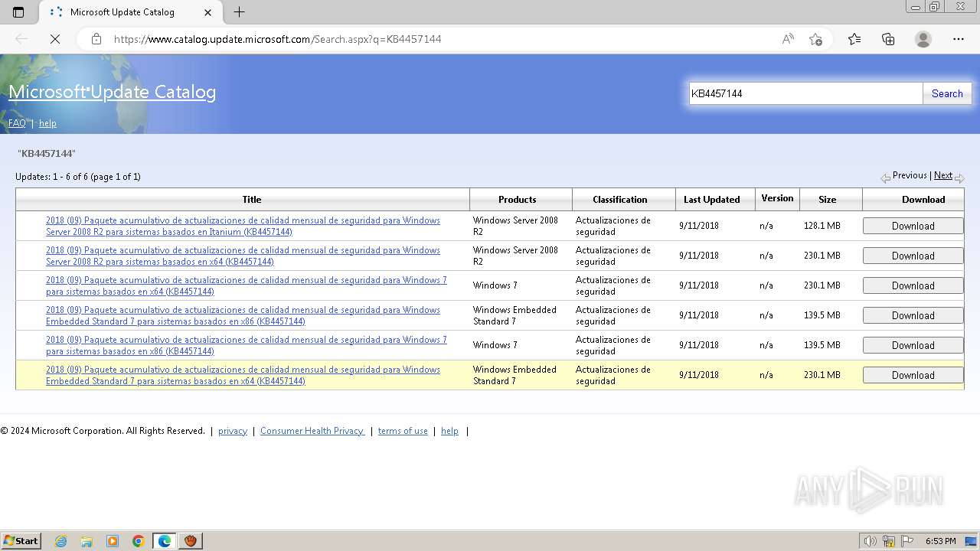The height and width of the screenshot is (551, 980).
Task: Go to Next results page
Action: [x=943, y=175]
